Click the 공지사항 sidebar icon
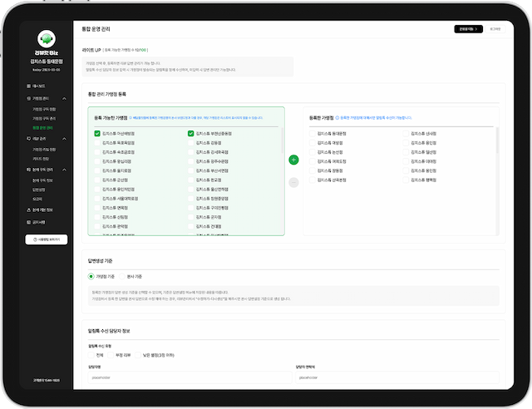 coord(29,222)
